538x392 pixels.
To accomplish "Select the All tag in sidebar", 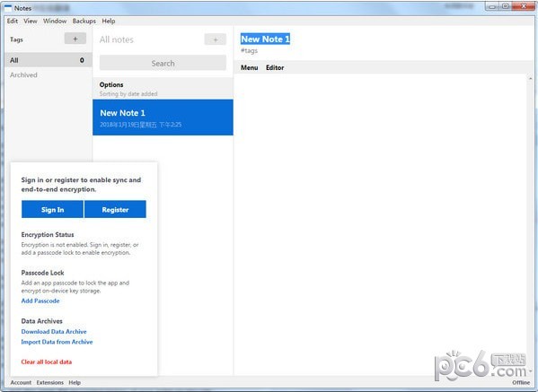I will click(x=49, y=60).
